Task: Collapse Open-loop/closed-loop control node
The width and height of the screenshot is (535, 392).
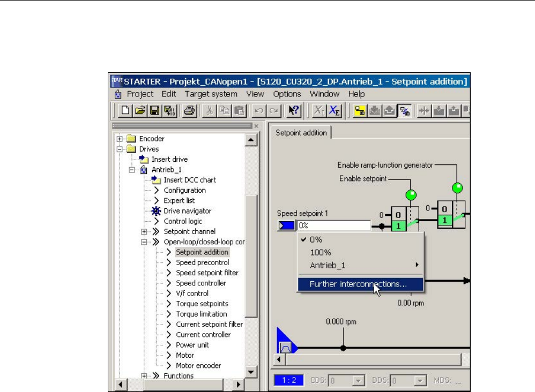Action: tap(144, 242)
